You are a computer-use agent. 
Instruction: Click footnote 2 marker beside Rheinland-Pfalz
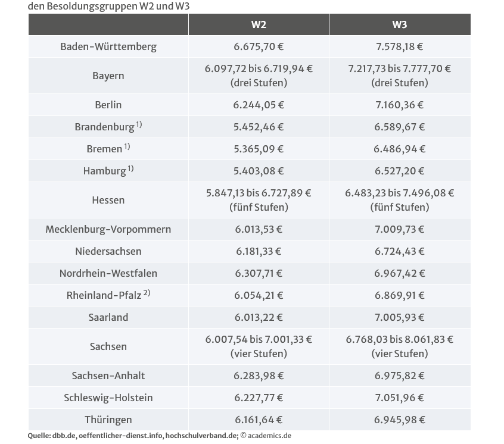pyautogui.click(x=147, y=293)
